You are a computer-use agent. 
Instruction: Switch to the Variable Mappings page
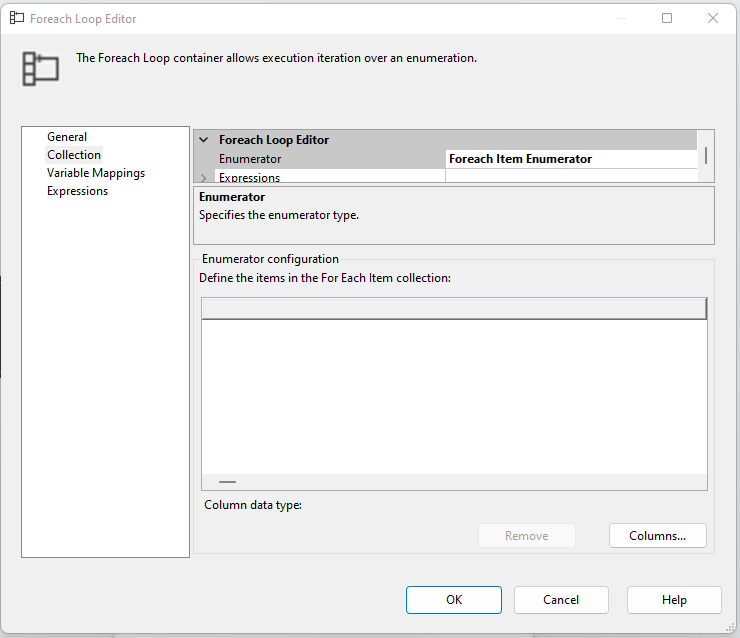96,173
